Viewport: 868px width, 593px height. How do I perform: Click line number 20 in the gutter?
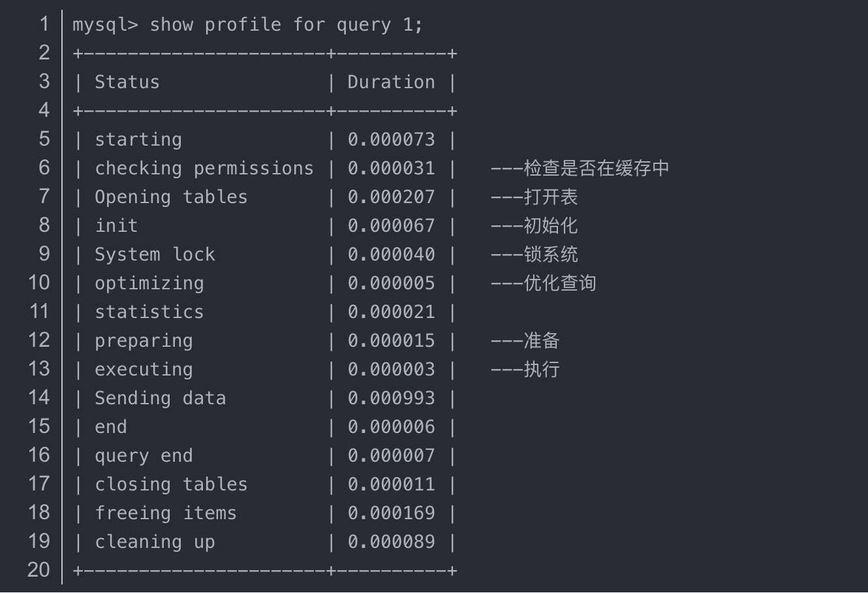point(39,570)
